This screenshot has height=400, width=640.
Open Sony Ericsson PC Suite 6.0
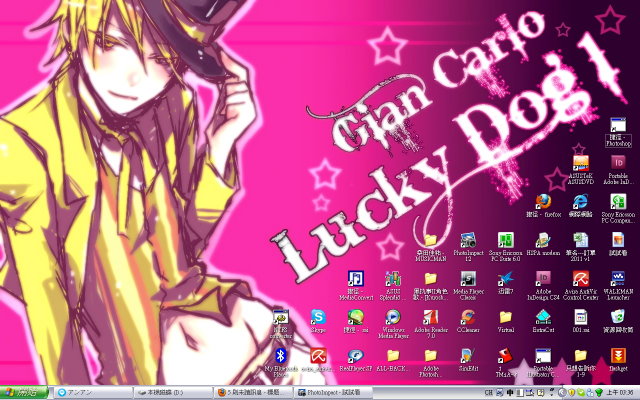pyautogui.click(x=505, y=240)
